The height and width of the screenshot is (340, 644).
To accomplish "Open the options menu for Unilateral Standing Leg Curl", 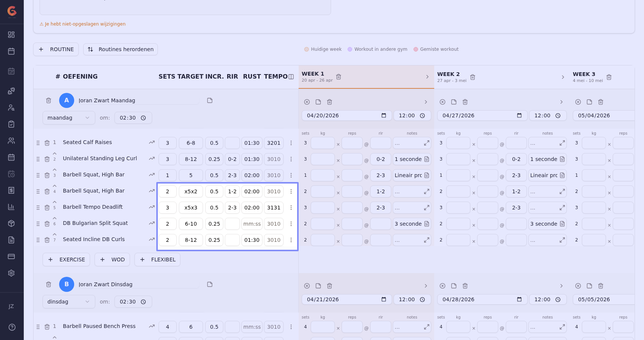I will 291,159.
